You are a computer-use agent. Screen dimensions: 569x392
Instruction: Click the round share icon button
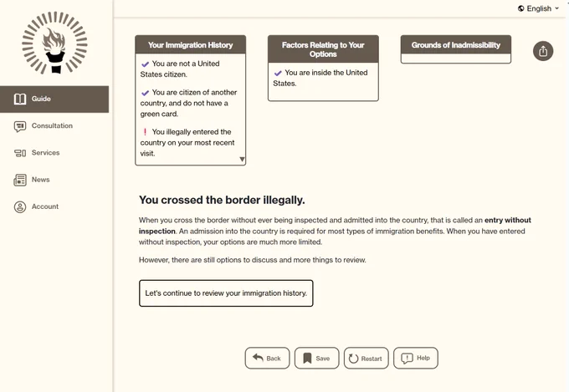[x=543, y=51]
